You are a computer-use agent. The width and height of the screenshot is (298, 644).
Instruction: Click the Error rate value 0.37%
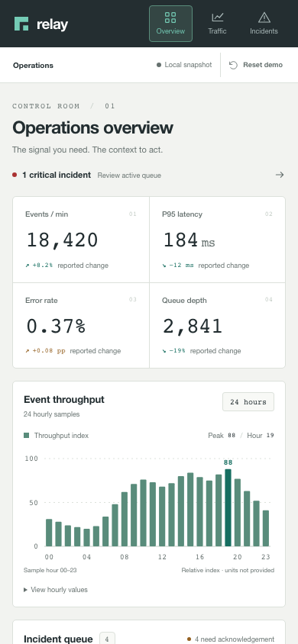click(x=56, y=326)
